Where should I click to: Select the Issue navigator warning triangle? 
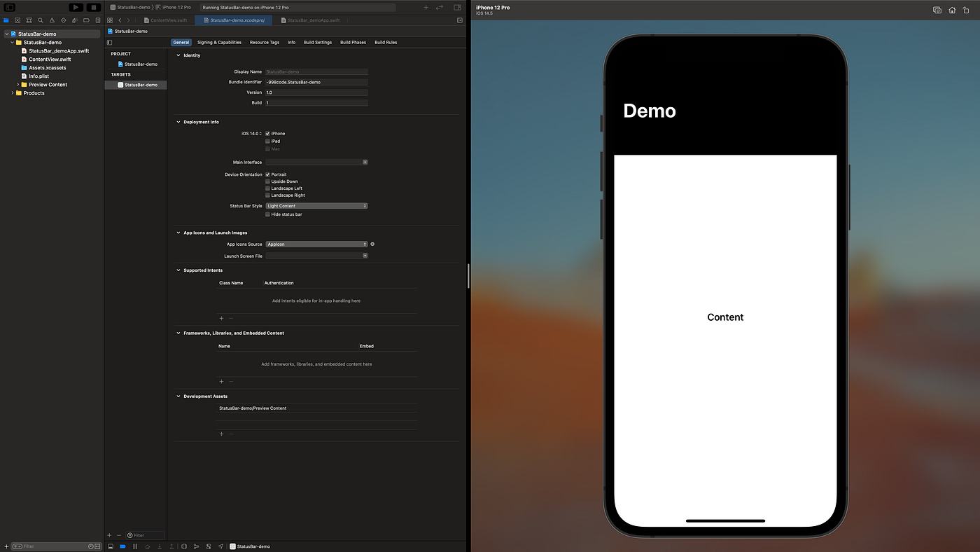tap(52, 20)
